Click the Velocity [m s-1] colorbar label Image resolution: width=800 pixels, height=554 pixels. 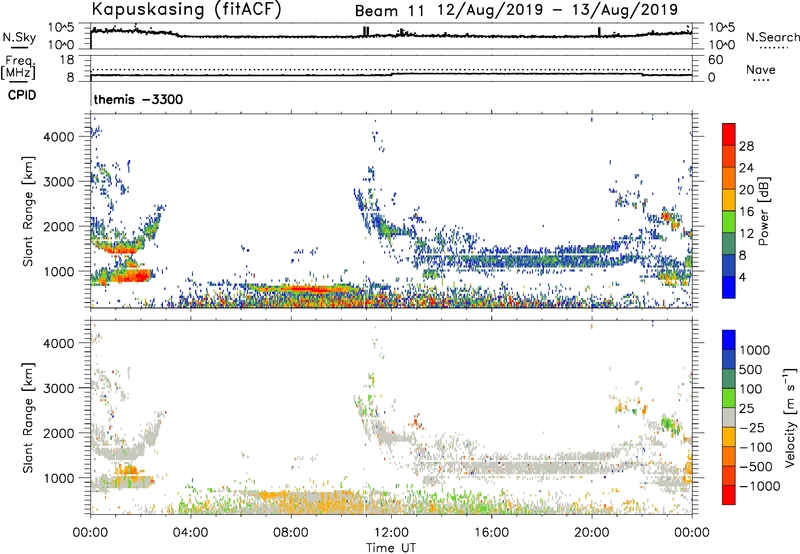pos(790,417)
